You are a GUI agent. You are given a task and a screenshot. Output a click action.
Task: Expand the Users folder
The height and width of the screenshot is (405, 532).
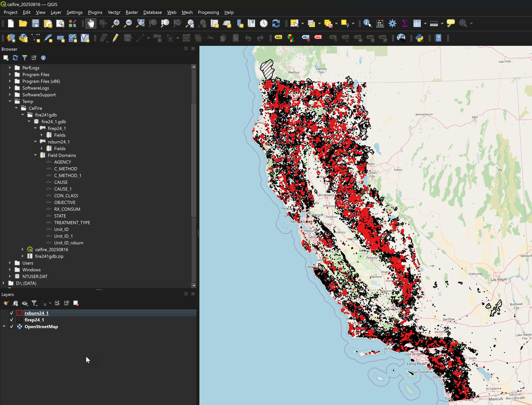coord(10,263)
